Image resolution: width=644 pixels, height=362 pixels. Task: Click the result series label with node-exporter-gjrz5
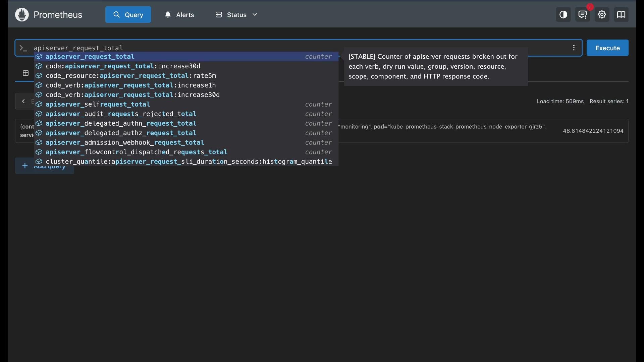(443, 127)
